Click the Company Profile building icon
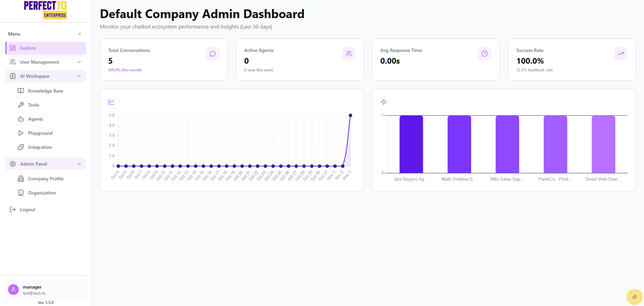This screenshot has width=644, height=306. coord(21,179)
